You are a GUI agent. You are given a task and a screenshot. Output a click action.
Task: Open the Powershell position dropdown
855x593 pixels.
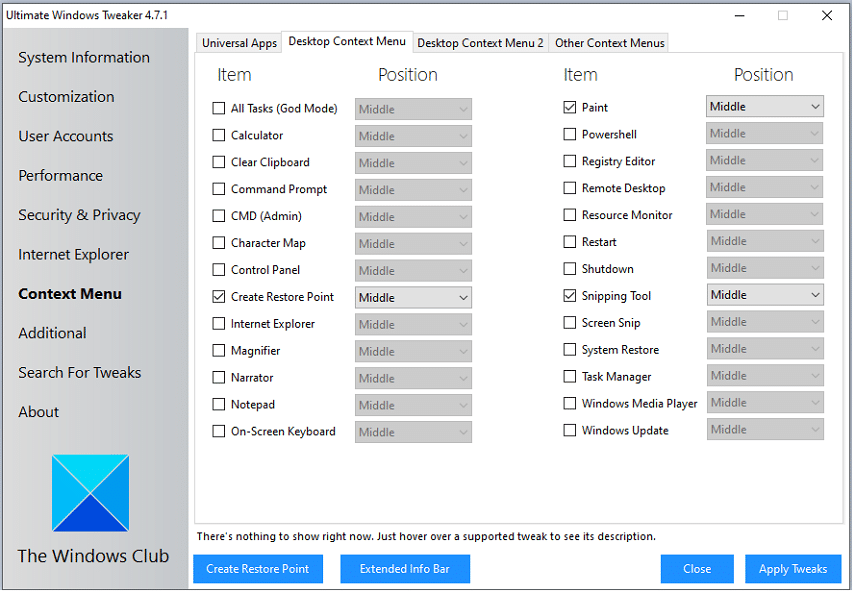point(765,134)
